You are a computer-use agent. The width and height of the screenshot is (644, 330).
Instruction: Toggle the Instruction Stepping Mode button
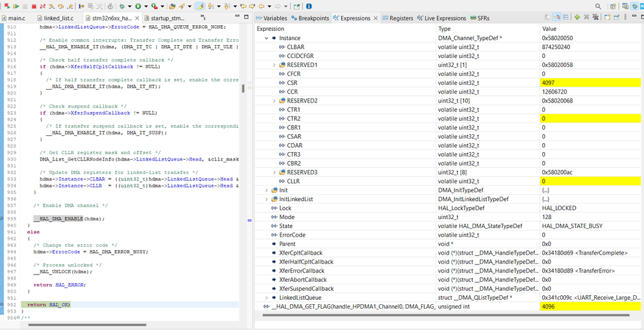[81, 6]
